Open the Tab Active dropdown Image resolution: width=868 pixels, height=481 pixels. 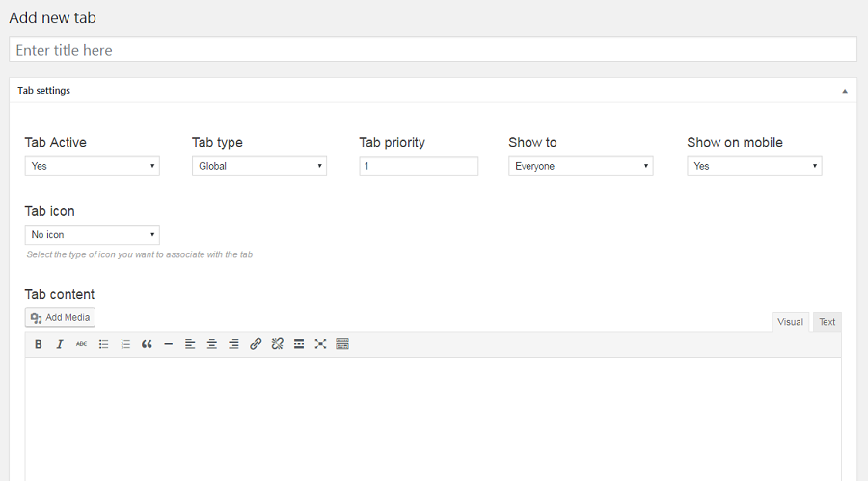93,166
